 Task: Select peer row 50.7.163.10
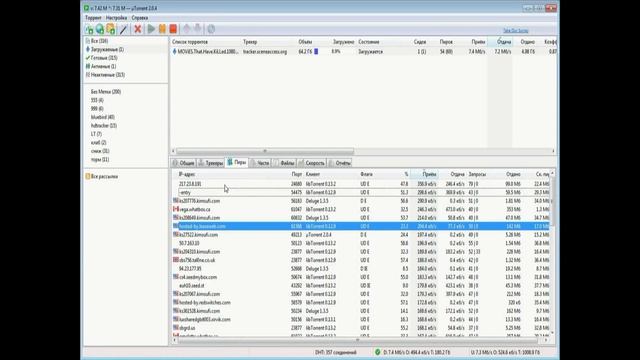(361, 243)
